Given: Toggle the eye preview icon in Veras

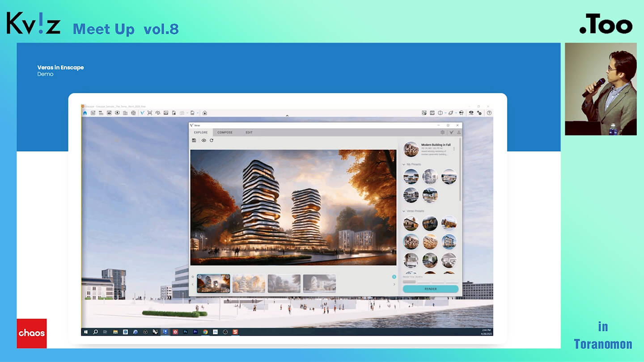Looking at the screenshot, I should pos(203,140).
